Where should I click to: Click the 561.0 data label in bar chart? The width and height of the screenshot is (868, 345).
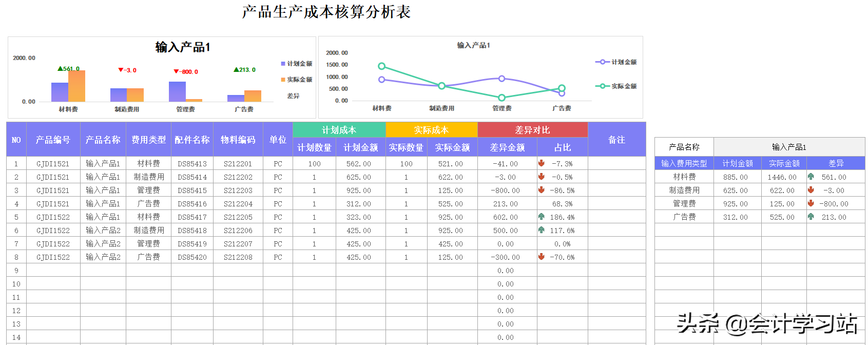point(69,68)
